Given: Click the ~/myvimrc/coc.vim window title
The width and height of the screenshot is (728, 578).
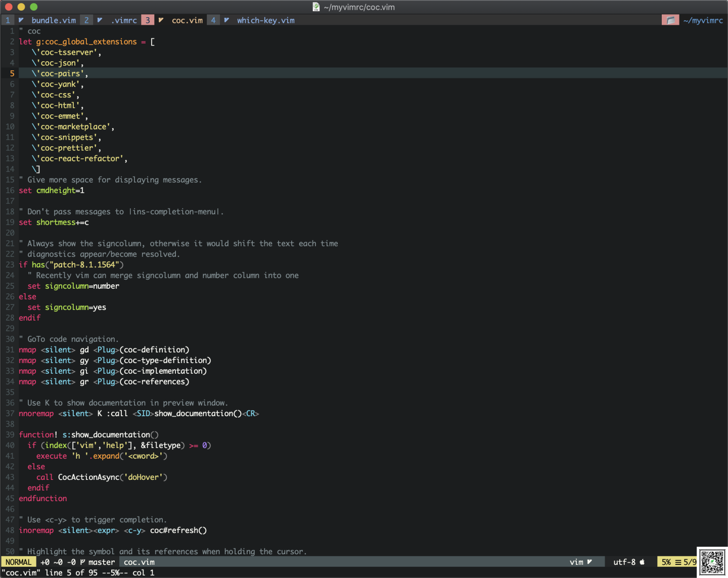Looking at the screenshot, I should tap(359, 7).
